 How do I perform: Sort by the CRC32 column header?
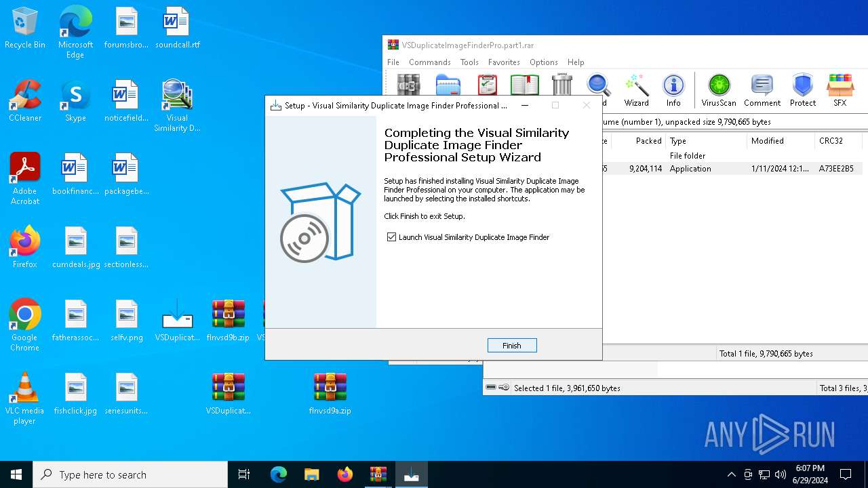click(x=838, y=141)
